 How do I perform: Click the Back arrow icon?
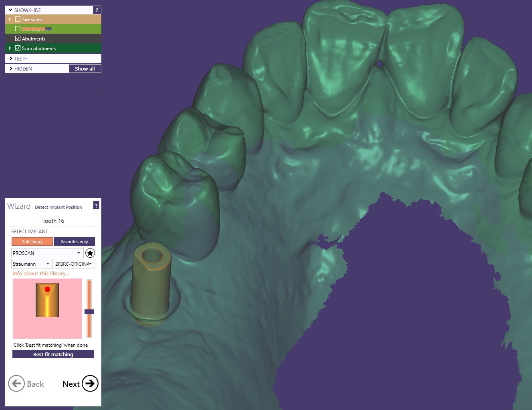click(16, 384)
